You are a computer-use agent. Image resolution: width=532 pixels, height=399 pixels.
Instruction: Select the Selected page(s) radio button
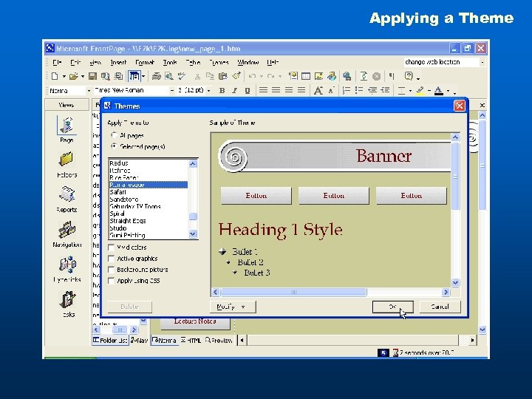(x=114, y=146)
